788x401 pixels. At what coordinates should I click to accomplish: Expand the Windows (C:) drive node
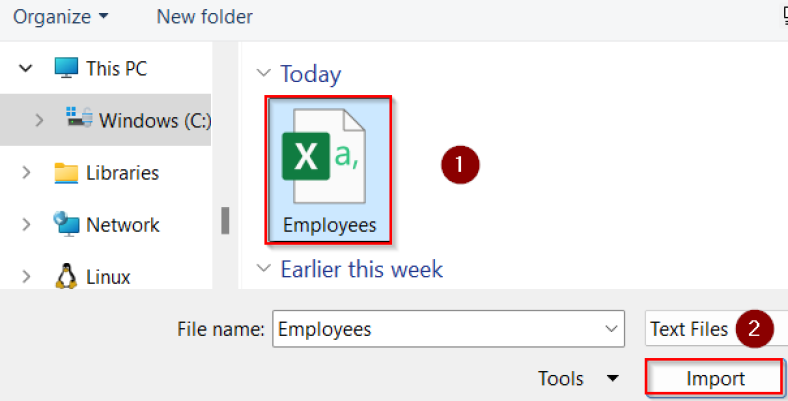[39, 120]
